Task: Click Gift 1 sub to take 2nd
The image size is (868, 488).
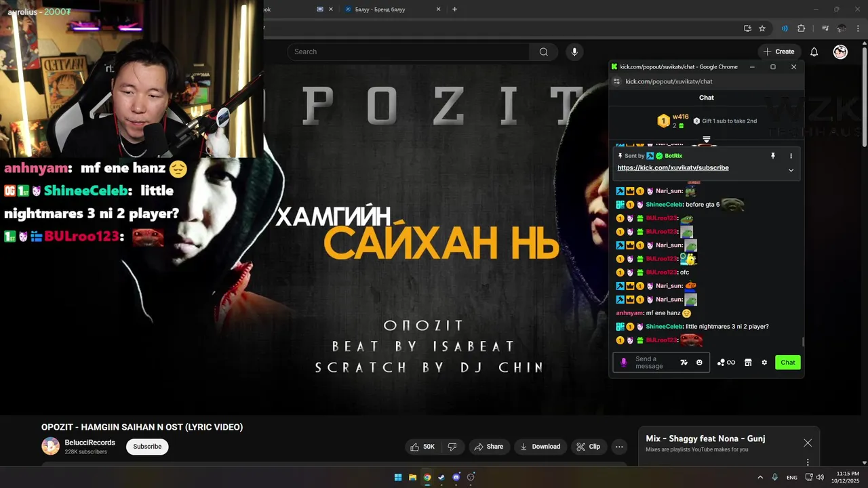Action: click(x=725, y=121)
